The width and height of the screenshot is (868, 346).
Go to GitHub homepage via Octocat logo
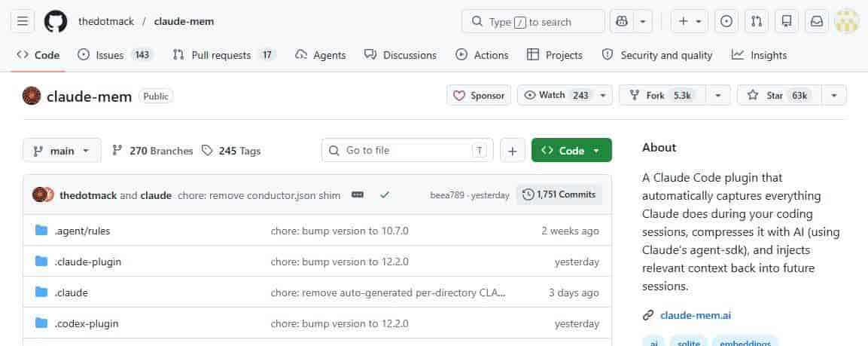(x=56, y=21)
